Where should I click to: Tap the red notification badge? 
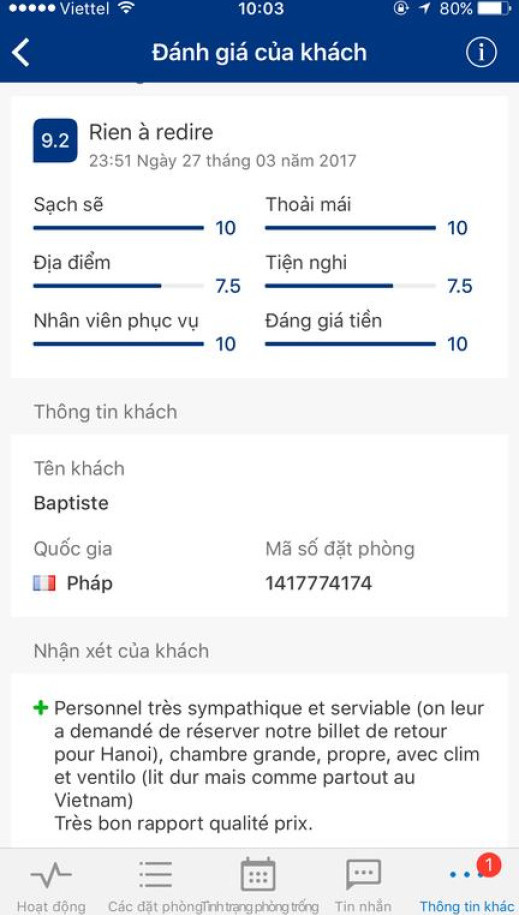[489, 864]
